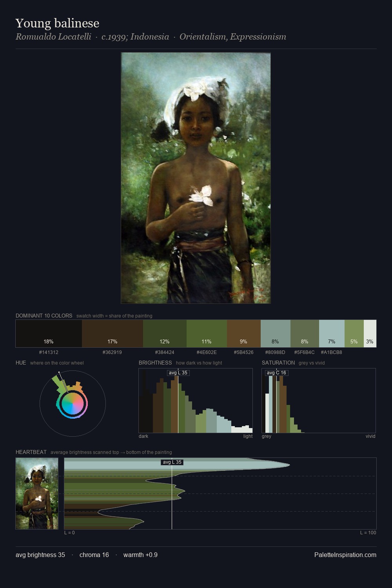Click the warmth +0.9 footer stat
The height and width of the screenshot is (588, 392).
click(x=140, y=555)
